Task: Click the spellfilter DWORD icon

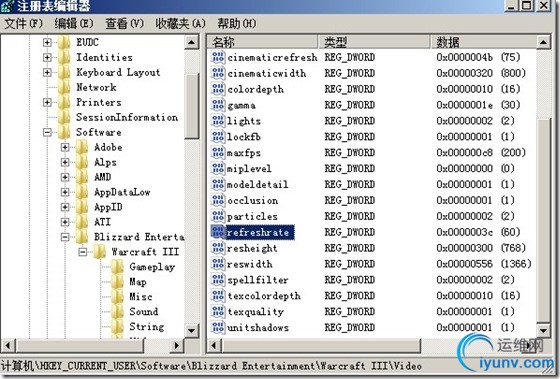Action: pyautogui.click(x=218, y=280)
